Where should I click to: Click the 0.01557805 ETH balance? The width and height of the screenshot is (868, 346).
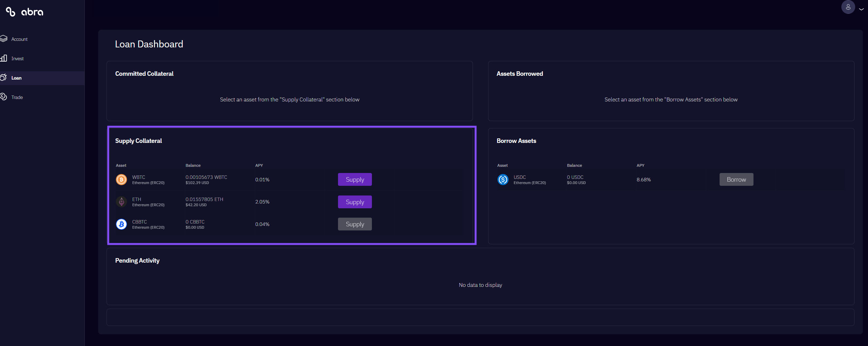(x=204, y=199)
